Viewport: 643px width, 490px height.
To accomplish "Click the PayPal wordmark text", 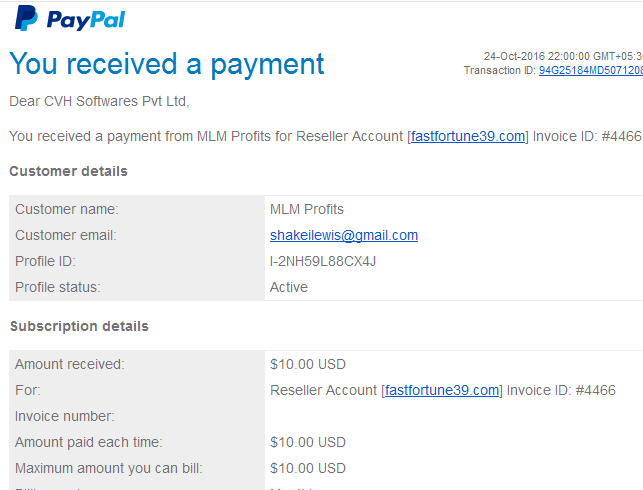I will [x=86, y=20].
